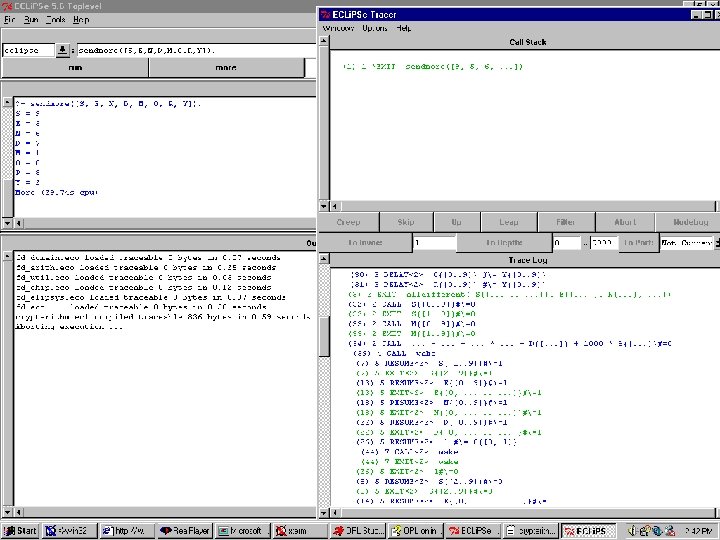
Task: Open the File menu in Toplevel
Action: tap(10, 19)
